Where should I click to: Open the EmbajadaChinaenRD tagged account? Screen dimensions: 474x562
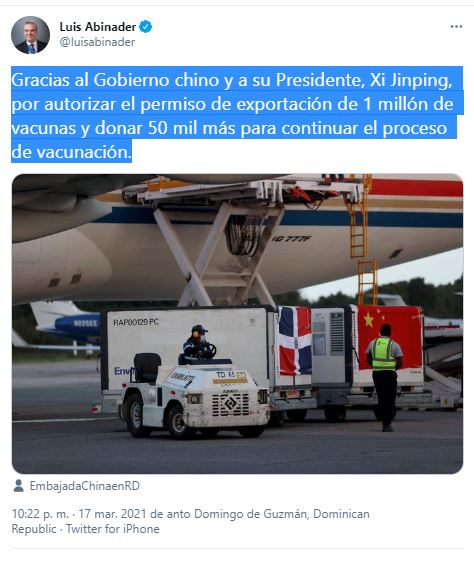coord(85,486)
